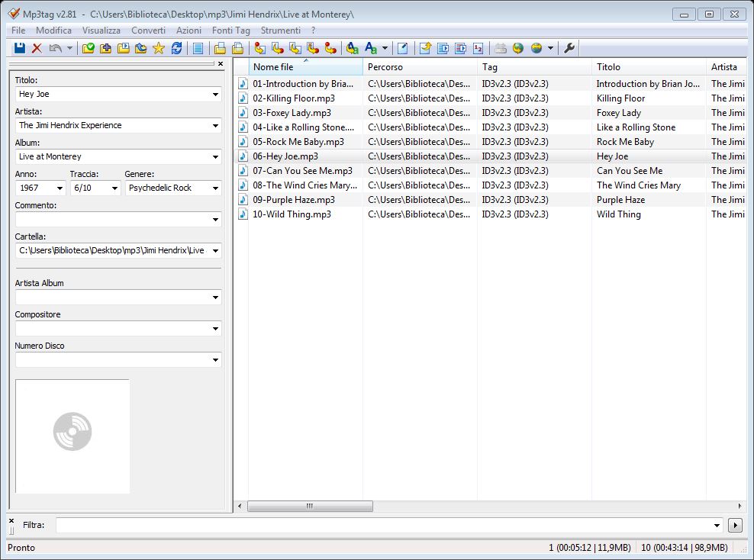Sort by the Tag column header
Image resolution: width=754 pixels, height=560 pixels.
[x=534, y=67]
